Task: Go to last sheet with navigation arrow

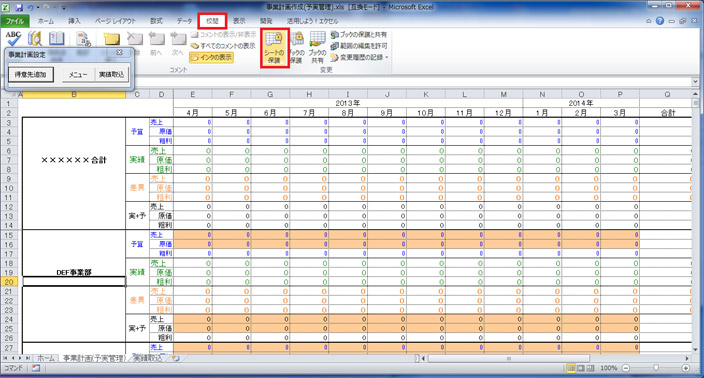Action: 27,358
